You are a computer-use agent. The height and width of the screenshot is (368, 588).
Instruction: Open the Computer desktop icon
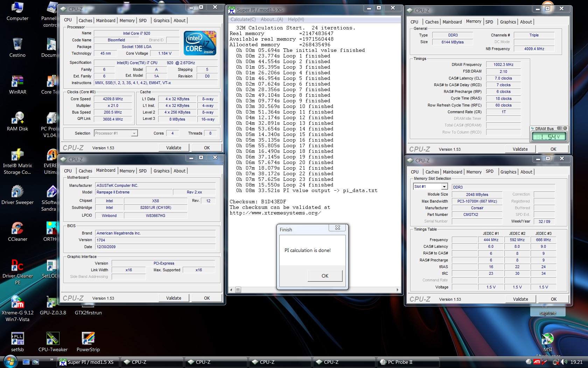pos(17,11)
